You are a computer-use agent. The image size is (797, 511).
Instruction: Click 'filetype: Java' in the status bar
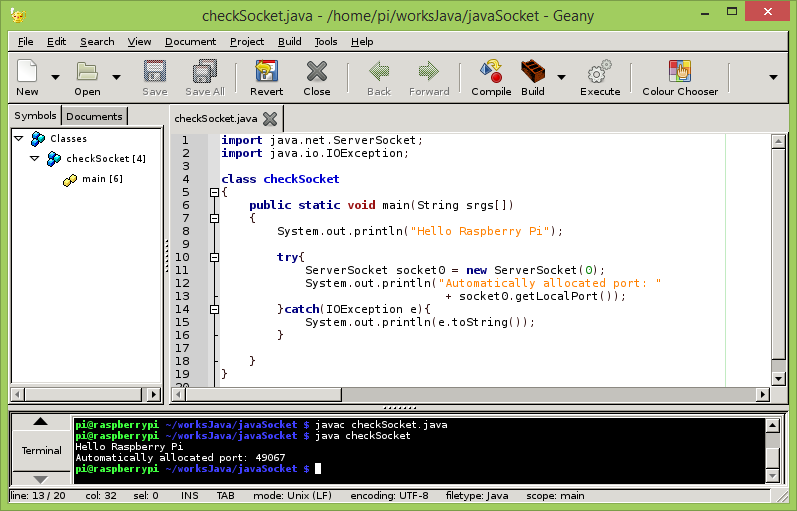(x=477, y=496)
